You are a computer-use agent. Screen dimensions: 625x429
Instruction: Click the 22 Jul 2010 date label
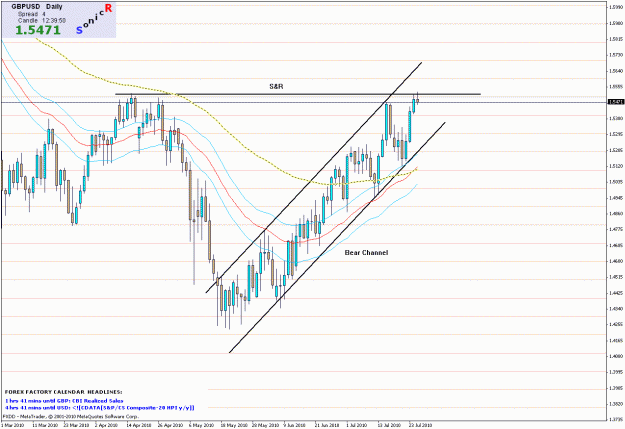point(420,425)
